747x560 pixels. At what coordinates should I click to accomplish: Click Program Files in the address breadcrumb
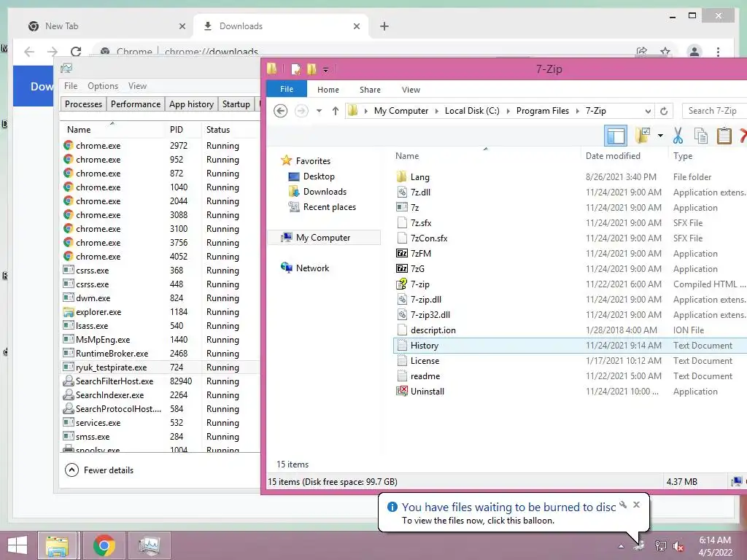[543, 111]
